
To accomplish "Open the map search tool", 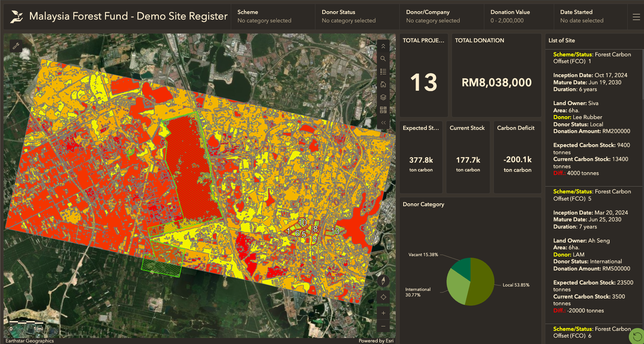I will [x=383, y=59].
